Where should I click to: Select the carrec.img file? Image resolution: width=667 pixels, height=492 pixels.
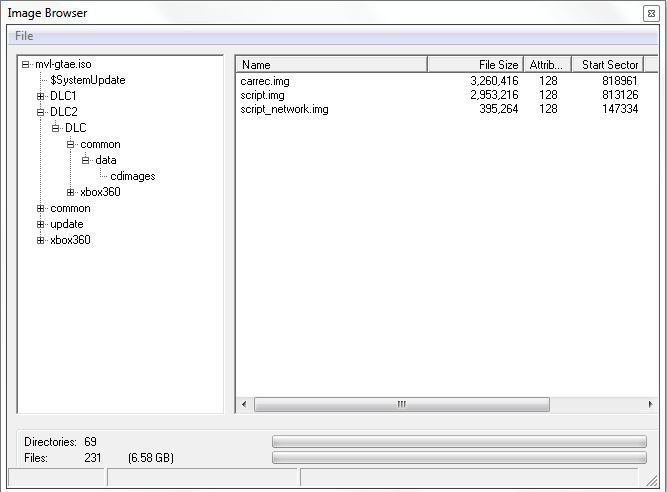click(265, 81)
